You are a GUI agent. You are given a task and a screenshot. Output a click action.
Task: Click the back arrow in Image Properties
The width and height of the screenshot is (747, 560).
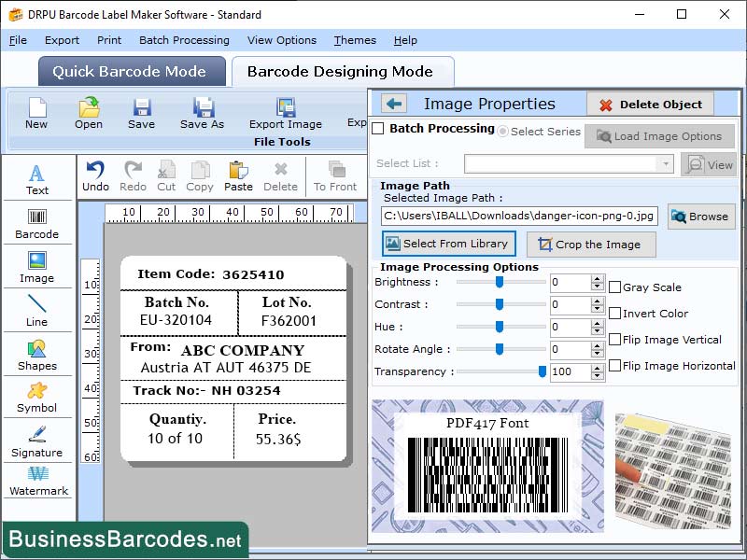[x=392, y=103]
